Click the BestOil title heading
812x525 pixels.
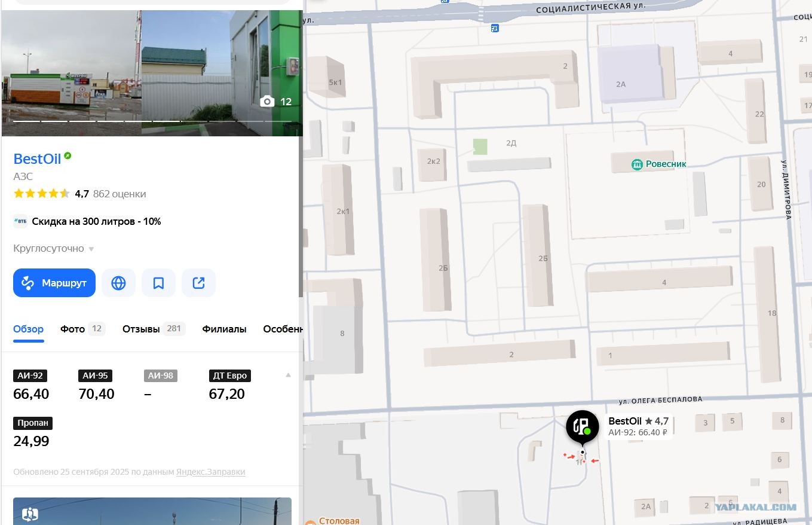37,159
